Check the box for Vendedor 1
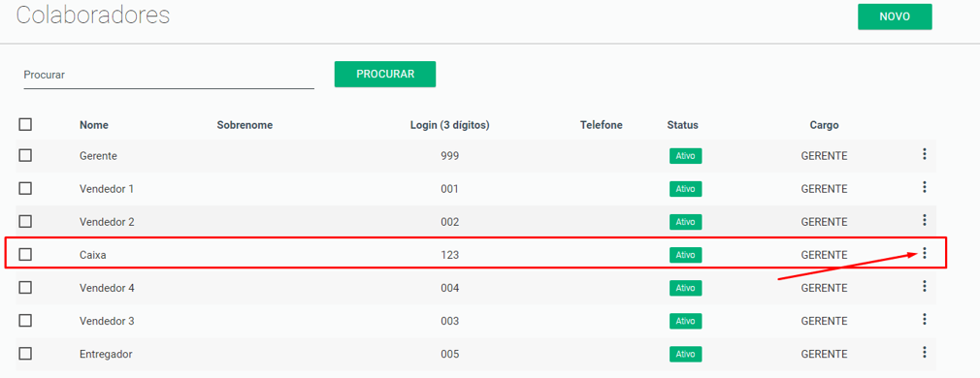The width and height of the screenshot is (980, 378). tap(25, 189)
